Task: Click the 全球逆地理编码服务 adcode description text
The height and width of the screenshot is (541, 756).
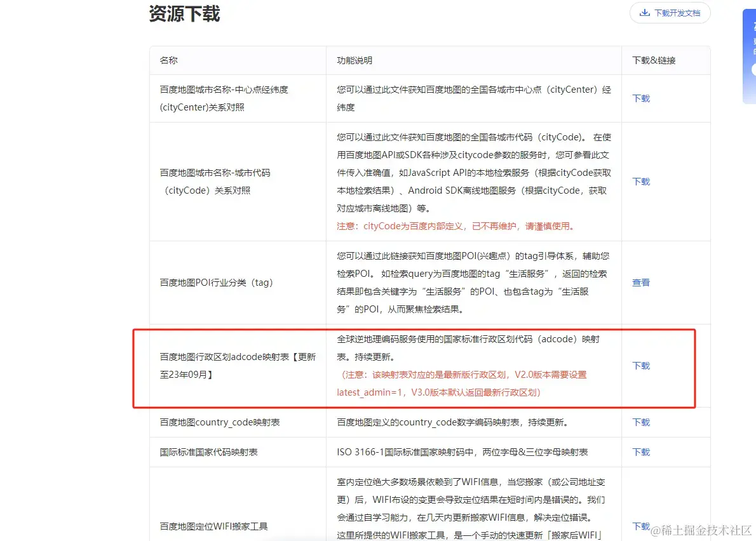Action: pyautogui.click(x=468, y=348)
